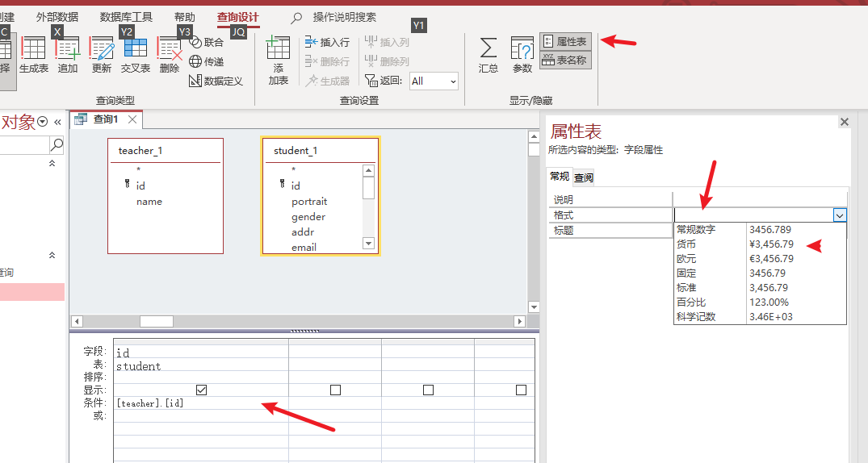This screenshot has width=868, height=463.
Task: Select 常规数字 format option
Action: [760, 230]
